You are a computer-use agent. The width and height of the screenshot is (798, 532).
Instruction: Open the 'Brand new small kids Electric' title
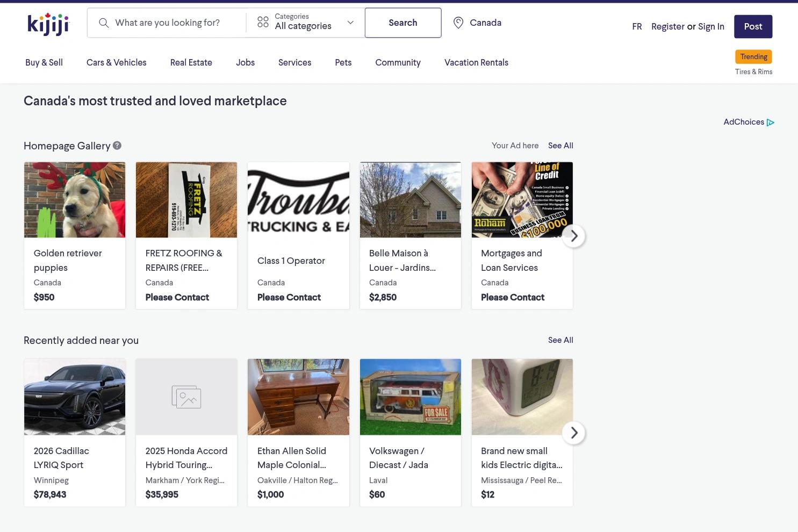pyautogui.click(x=522, y=458)
